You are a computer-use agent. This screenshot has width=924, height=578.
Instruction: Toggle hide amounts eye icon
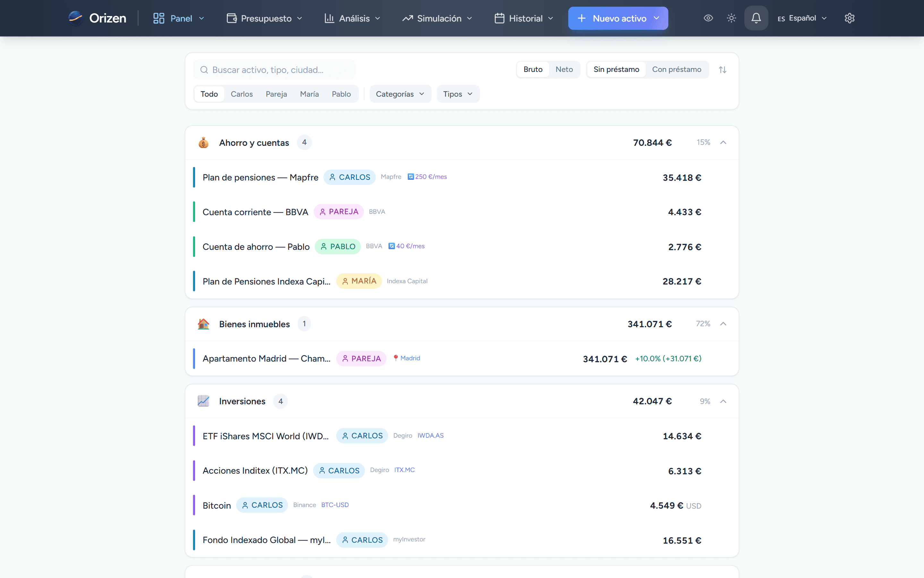[x=708, y=18]
